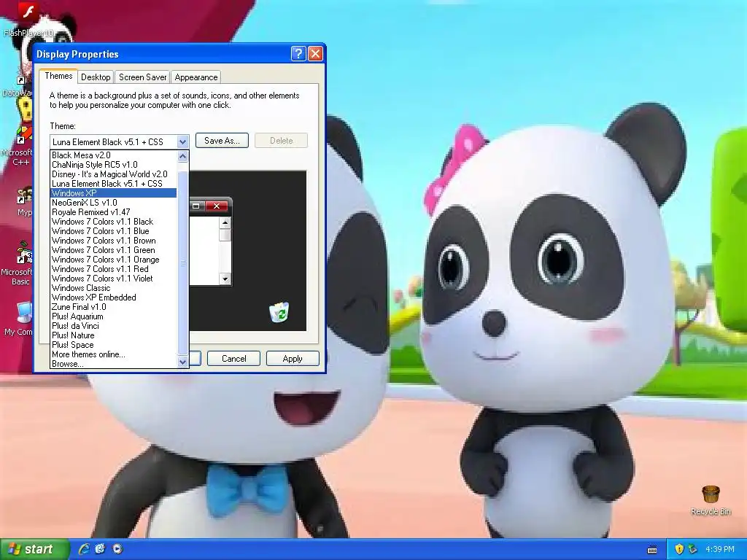Select Plus! Nature theme
Image resolution: width=747 pixels, height=560 pixels.
pyautogui.click(x=113, y=335)
